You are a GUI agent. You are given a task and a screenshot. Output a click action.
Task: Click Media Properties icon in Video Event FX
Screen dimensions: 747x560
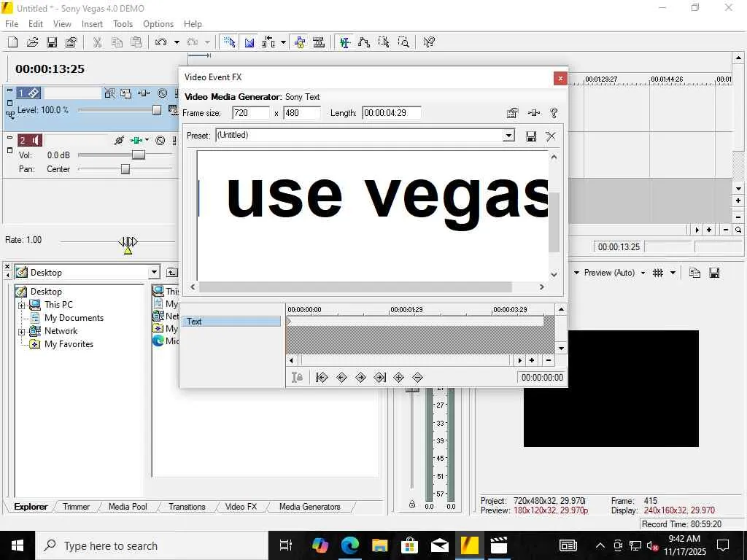coord(513,113)
